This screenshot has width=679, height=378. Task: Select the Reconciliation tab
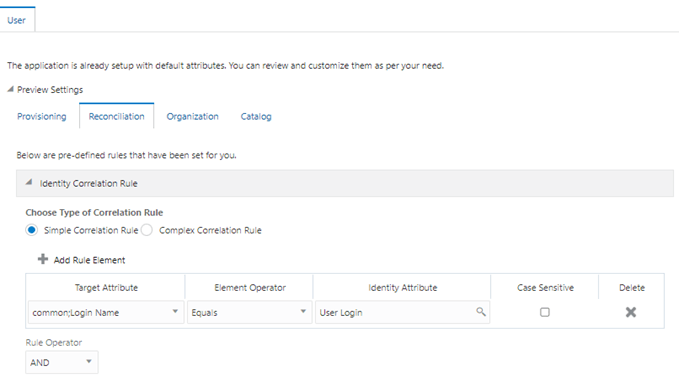tap(116, 116)
